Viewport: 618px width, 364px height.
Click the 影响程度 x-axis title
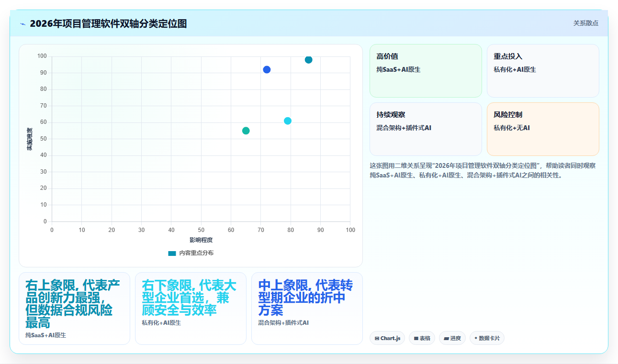pos(201,240)
